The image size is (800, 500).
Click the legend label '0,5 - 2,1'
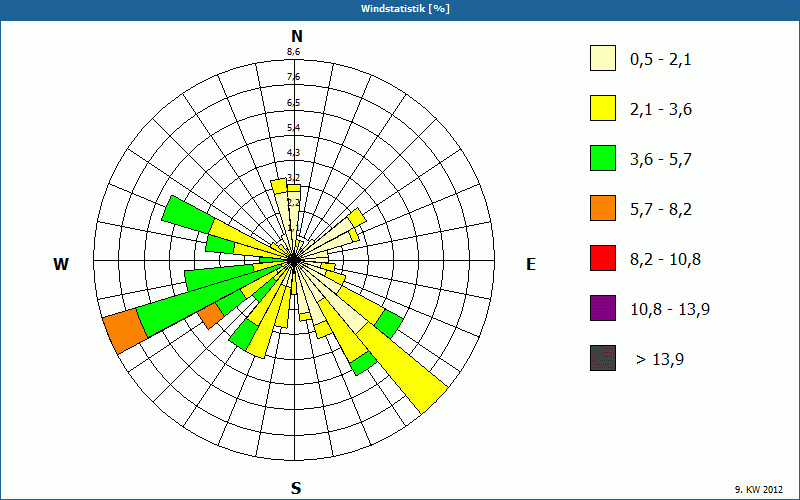[661, 60]
